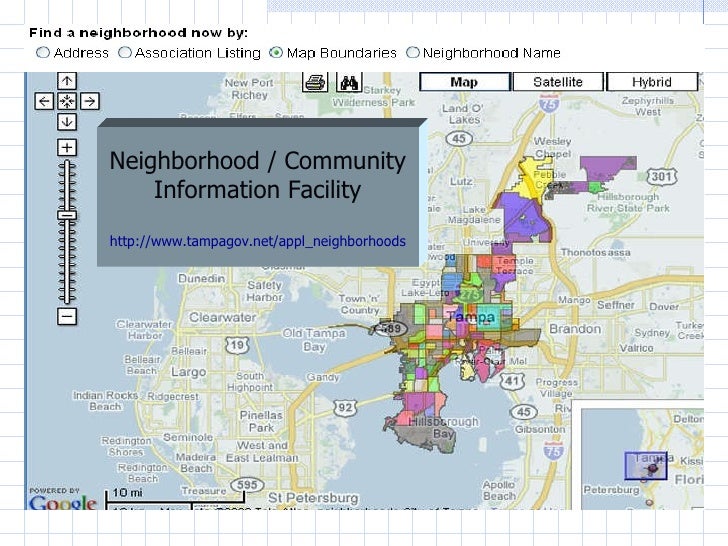This screenshot has height=546, width=728.
Task: Pan the map up with the arrow
Action: 67,81
